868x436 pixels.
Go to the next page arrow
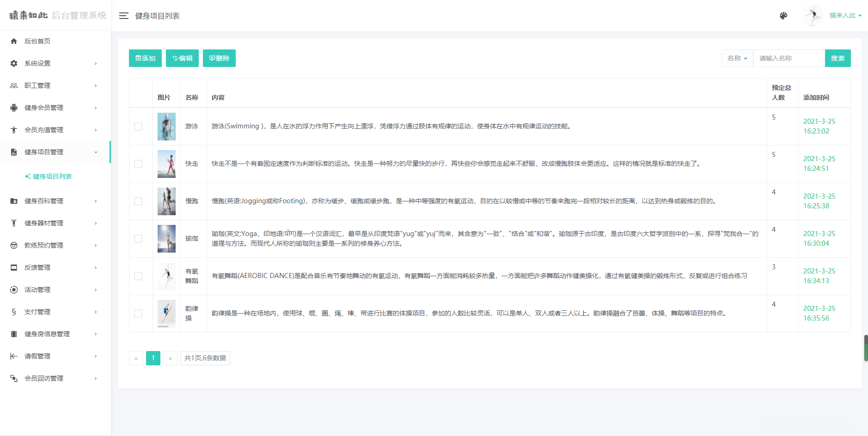[170, 358]
